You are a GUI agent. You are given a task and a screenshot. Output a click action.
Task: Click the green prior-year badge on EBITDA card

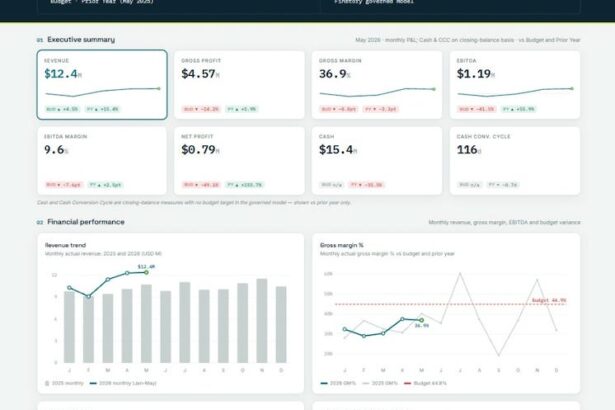(519, 109)
